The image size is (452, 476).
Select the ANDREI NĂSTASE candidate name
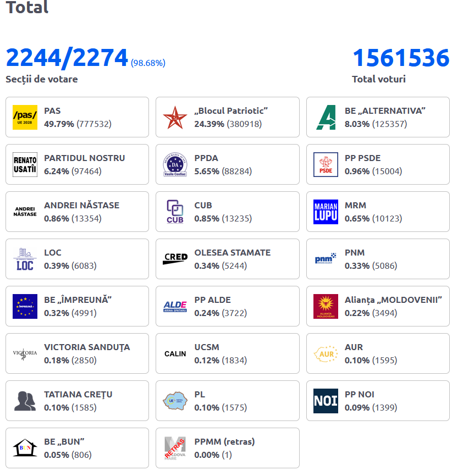(82, 205)
